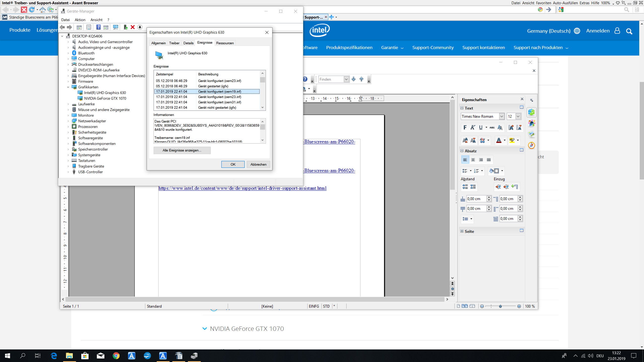Open the Aktion menu in Geräte-Manager
The height and width of the screenshot is (362, 644).
coord(80,20)
